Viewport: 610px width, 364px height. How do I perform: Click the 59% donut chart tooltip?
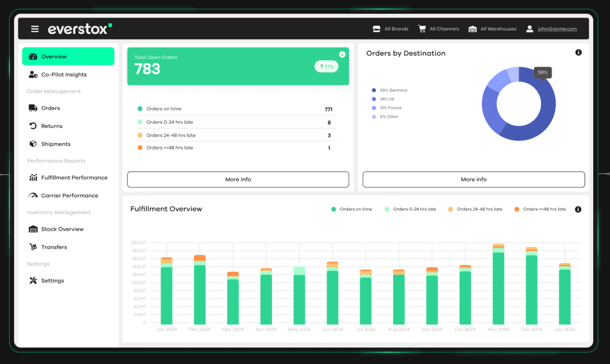(543, 73)
